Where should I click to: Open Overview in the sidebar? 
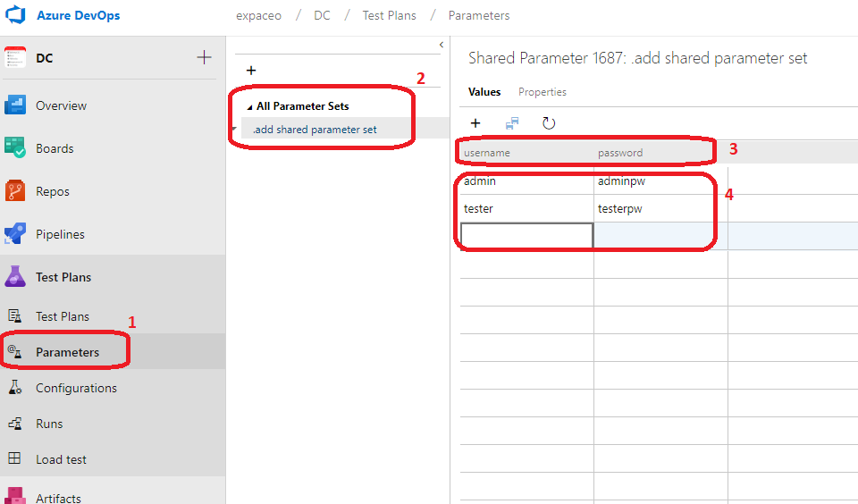tap(61, 105)
